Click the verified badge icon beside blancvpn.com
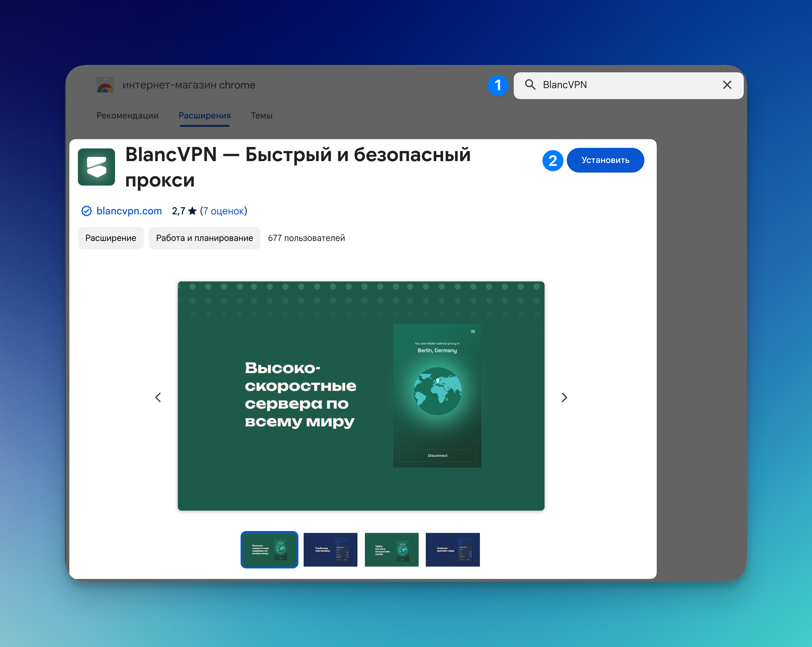The width and height of the screenshot is (812, 647). point(86,211)
